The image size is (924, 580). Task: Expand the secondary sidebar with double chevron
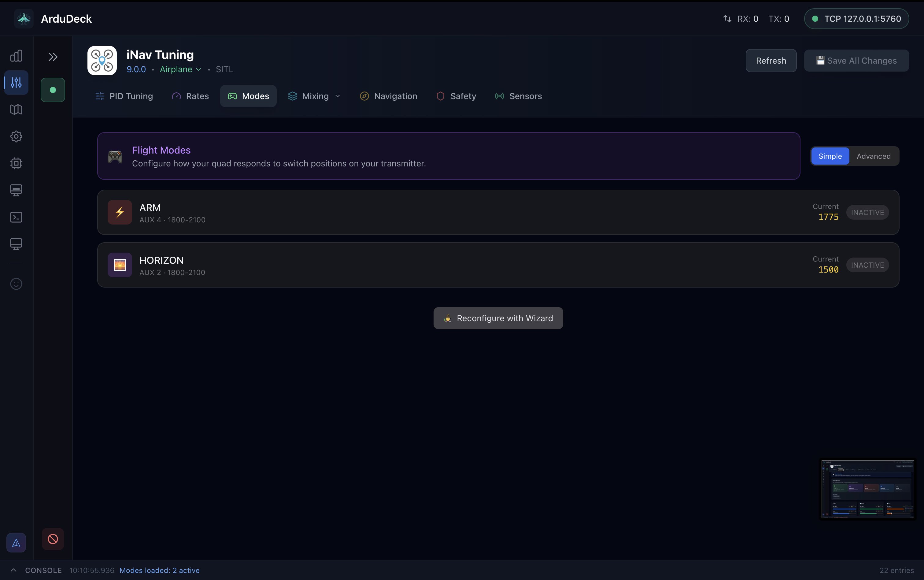pos(53,57)
